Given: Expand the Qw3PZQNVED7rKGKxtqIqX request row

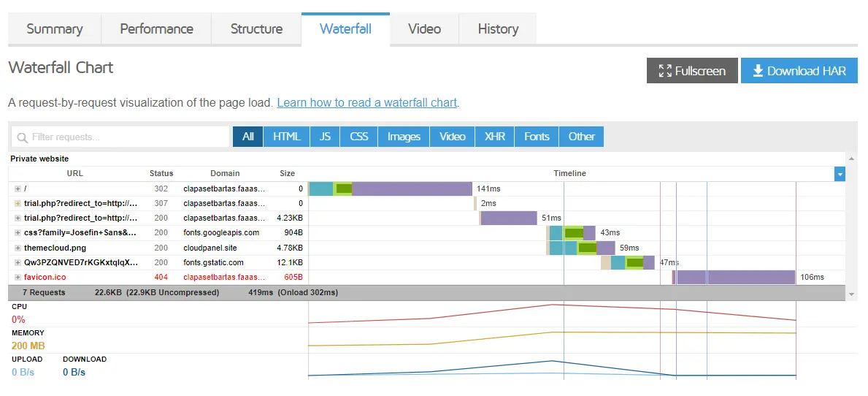Looking at the screenshot, I should point(18,262).
